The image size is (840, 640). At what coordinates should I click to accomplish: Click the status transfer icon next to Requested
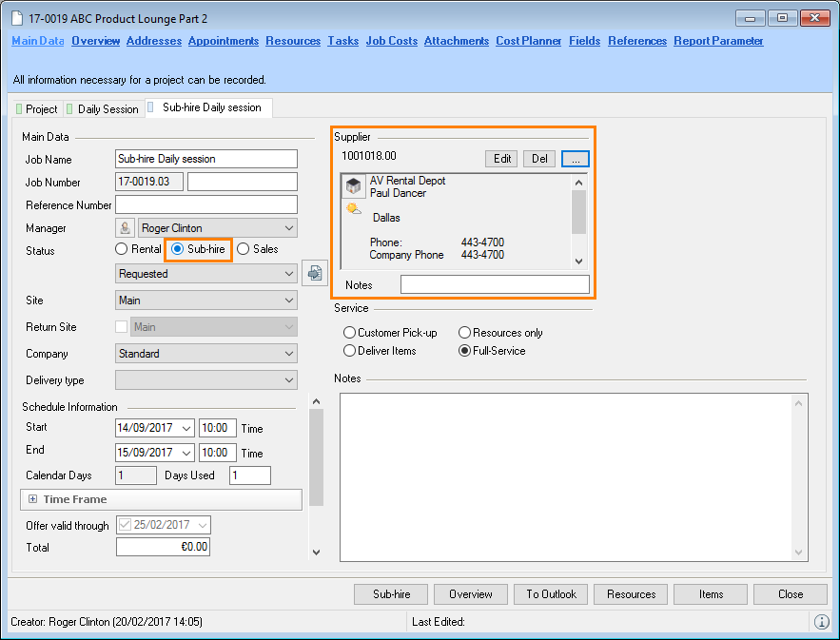(314, 273)
